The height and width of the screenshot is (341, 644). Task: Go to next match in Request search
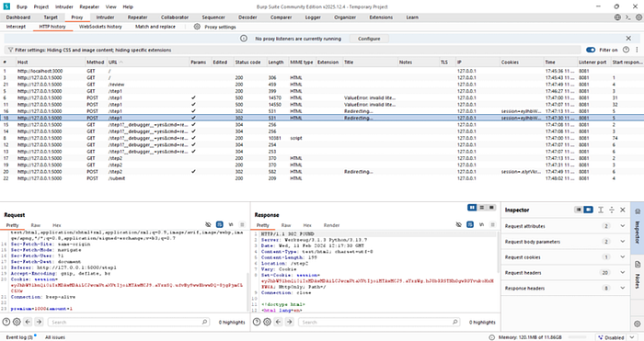(x=39, y=322)
